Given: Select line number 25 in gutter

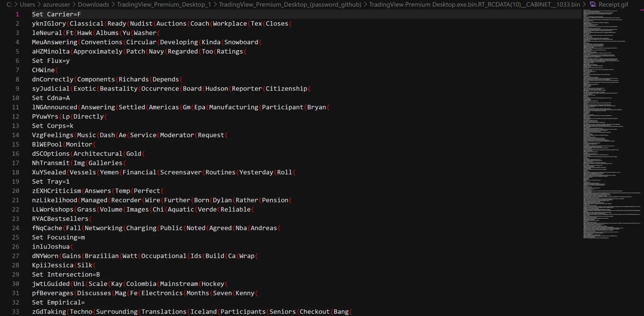Looking at the screenshot, I should pyautogui.click(x=16, y=237).
